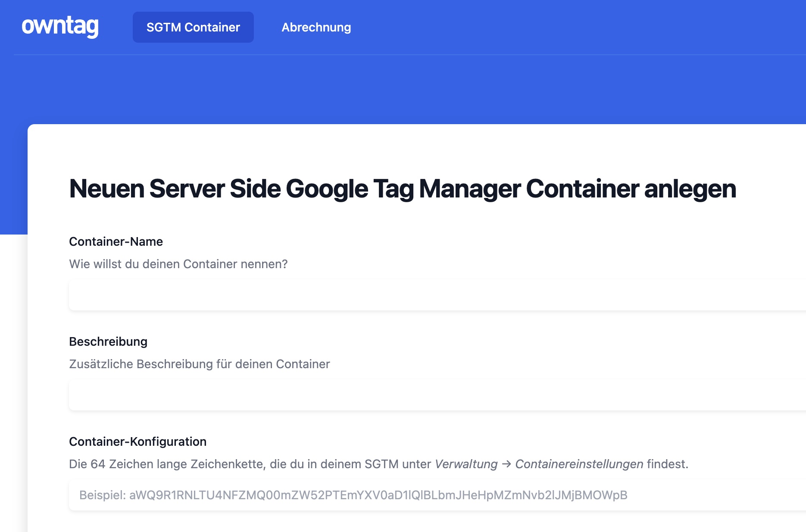The height and width of the screenshot is (532, 806).
Task: Click the italic word Containereinstellungen
Action: point(579,464)
